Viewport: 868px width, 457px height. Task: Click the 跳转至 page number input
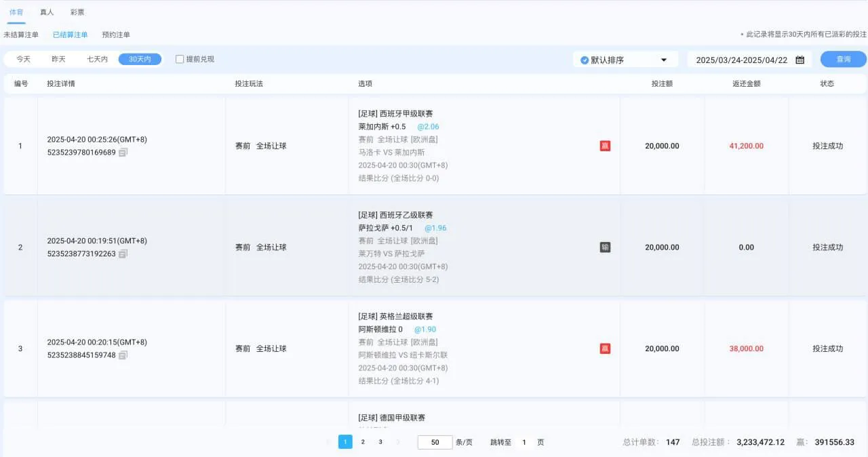(x=524, y=441)
